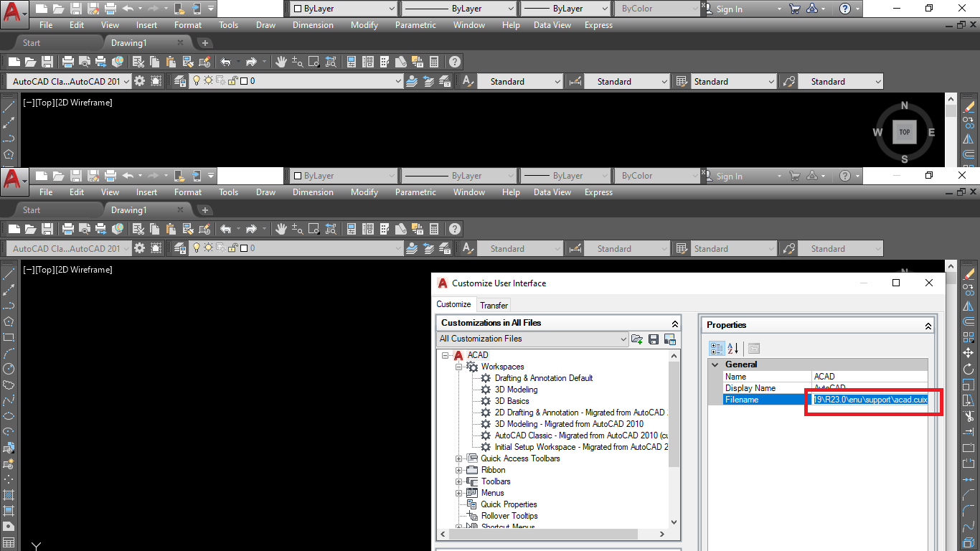Screen dimensions: 980x551
Task: Open Properties palette icon in upper window's toolbar
Action: (351, 62)
